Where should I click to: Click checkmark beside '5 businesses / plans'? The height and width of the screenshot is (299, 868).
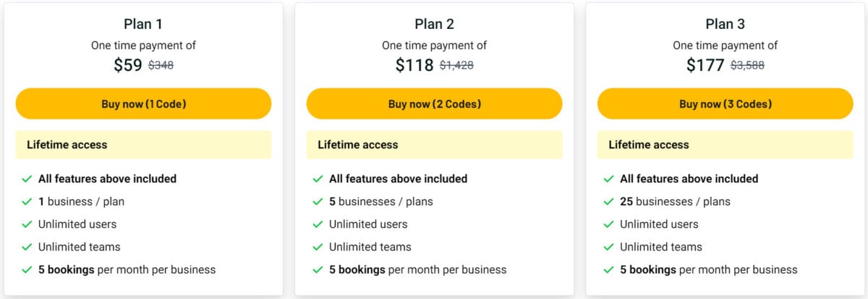pos(318,201)
